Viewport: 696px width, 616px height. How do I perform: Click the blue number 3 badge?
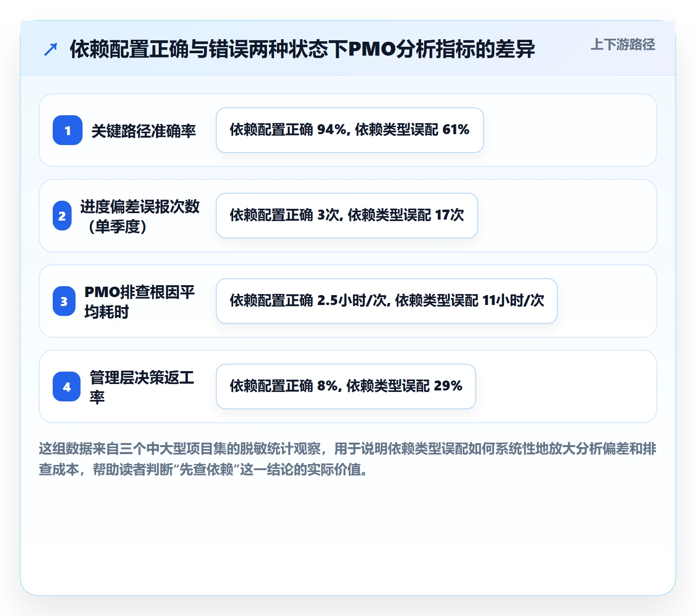point(64,301)
